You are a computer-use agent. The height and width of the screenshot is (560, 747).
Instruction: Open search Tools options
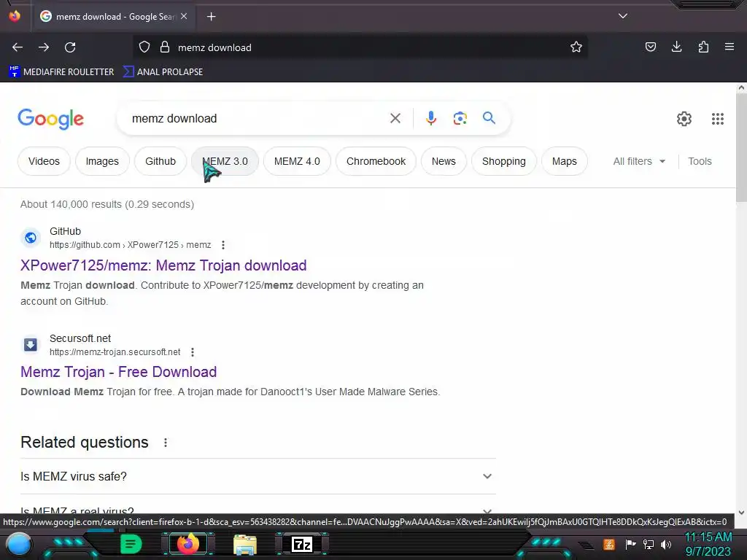(x=700, y=161)
